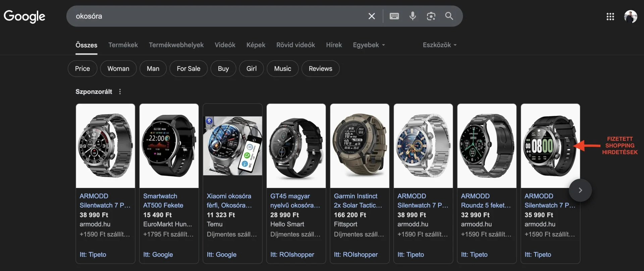
Task: View the GT45 okosóra product image
Action: pos(296,146)
